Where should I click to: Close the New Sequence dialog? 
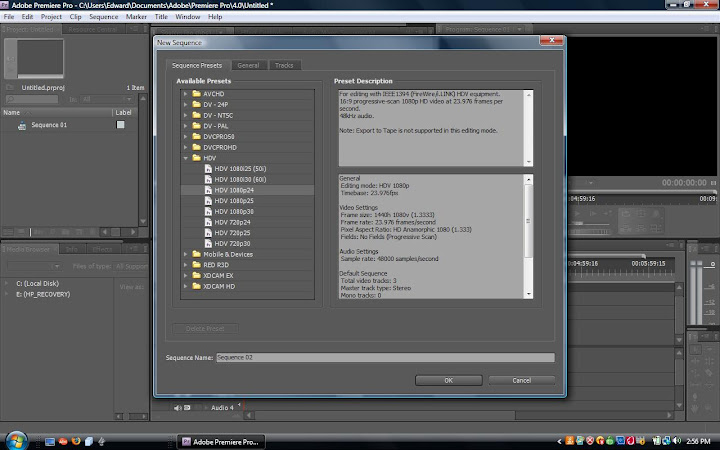click(x=551, y=40)
